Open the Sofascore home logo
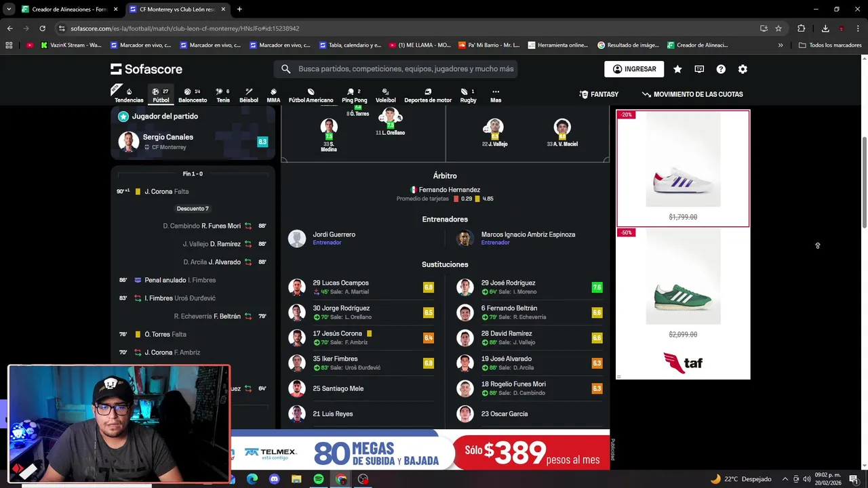 click(146, 69)
